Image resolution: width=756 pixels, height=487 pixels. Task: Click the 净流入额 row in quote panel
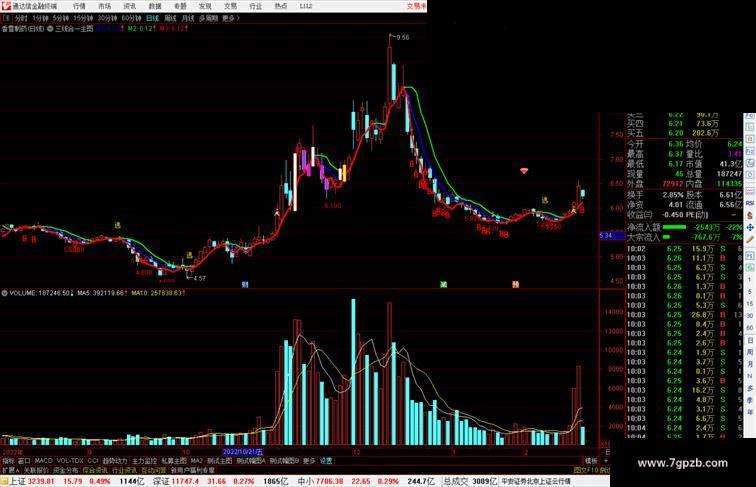click(x=685, y=227)
